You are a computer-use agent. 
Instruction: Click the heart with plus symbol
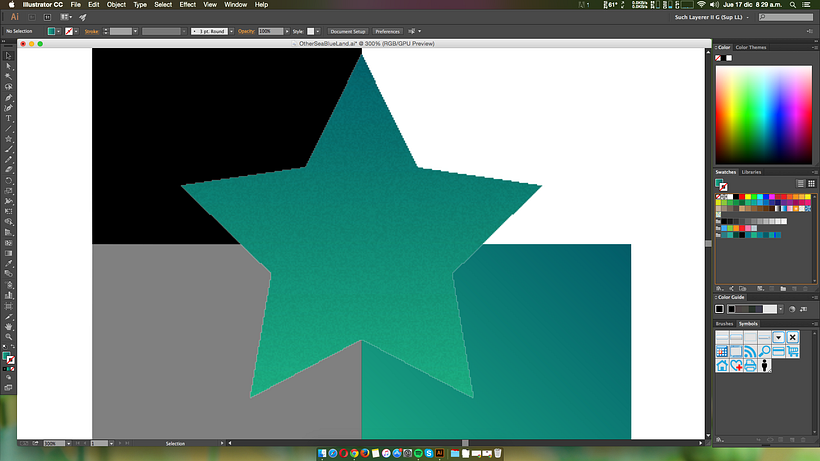[x=736, y=365]
